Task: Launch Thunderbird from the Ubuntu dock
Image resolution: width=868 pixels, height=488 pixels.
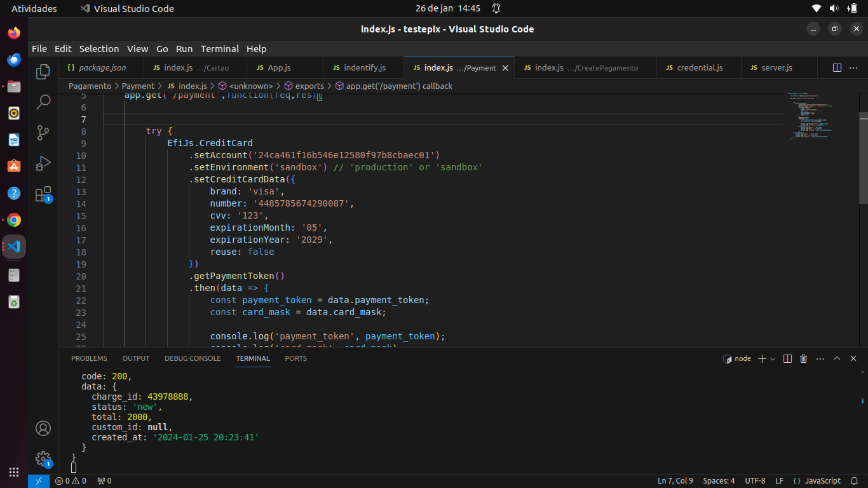Action: click(x=14, y=59)
